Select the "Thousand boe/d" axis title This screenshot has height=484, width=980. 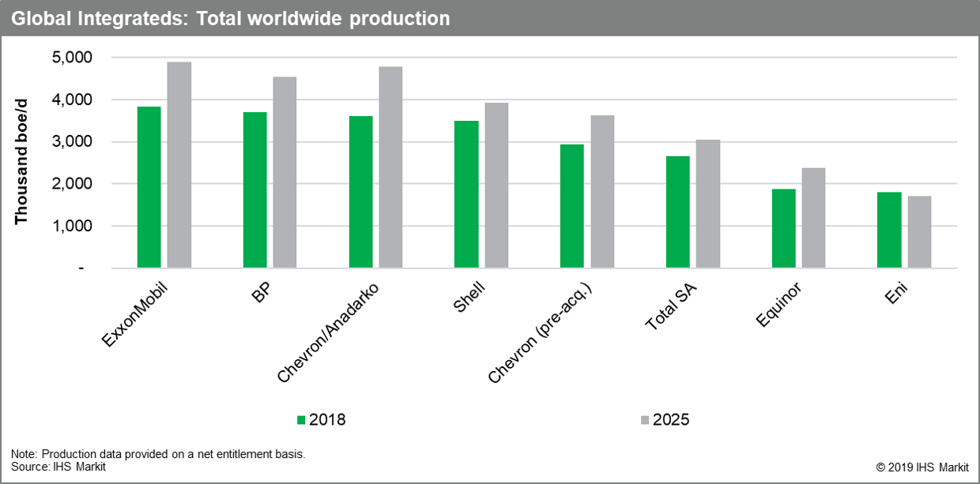tap(21, 163)
